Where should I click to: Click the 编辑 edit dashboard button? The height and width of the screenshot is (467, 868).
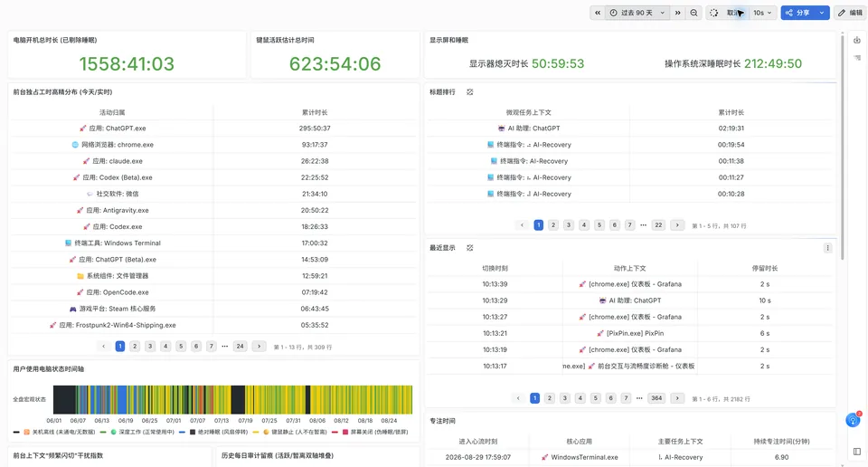(x=850, y=13)
